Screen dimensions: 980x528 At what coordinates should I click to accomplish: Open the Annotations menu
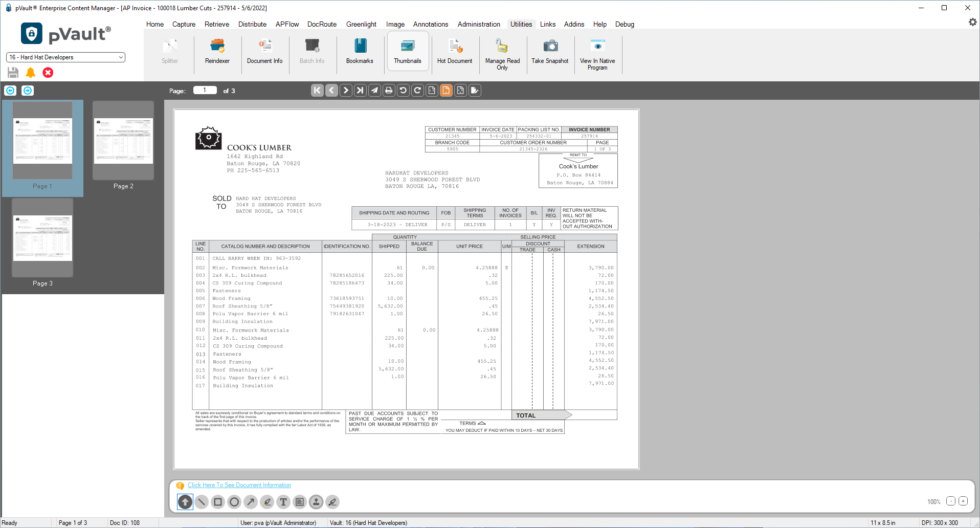click(x=431, y=24)
